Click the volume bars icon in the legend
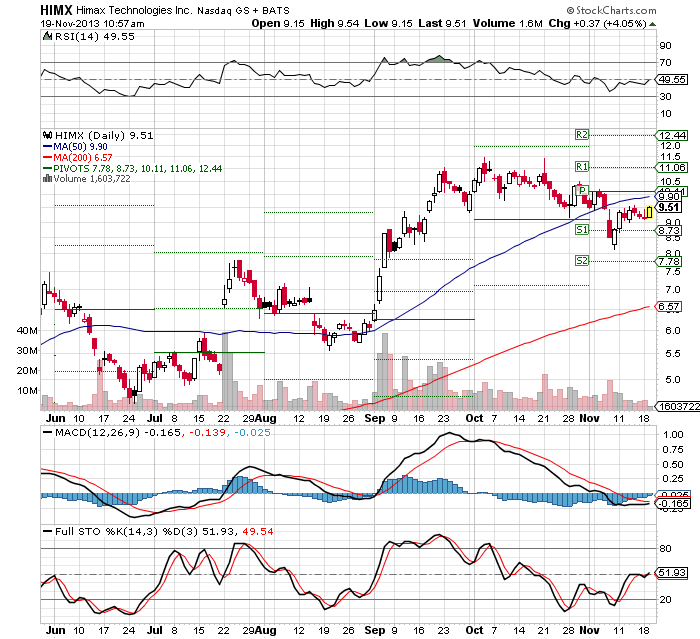 click(x=47, y=179)
